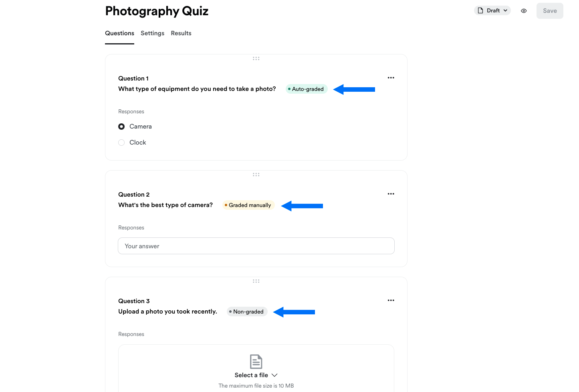
Task: Grab the drag handle above Question 1
Action: pos(256,58)
